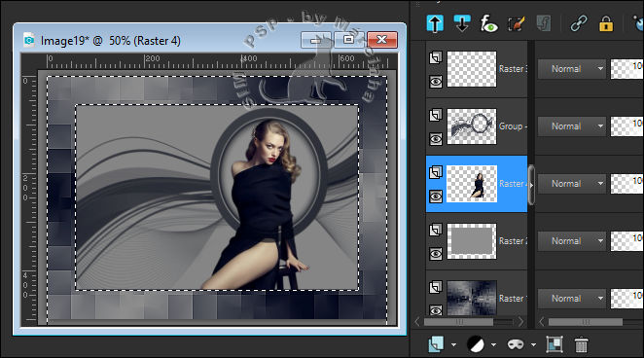Viewport: 644px width, 358px height.
Task: Click the new mask layer icon
Action: pos(516,344)
